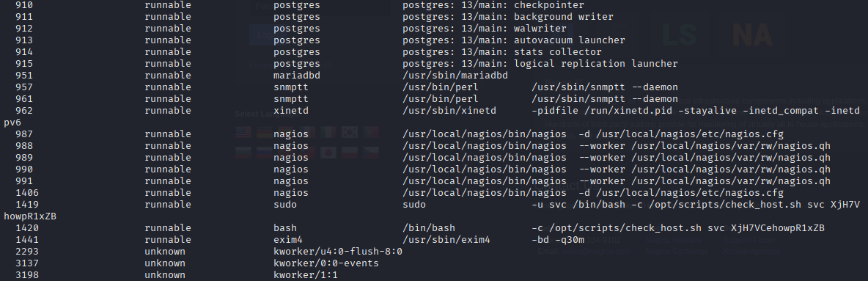Choose the South Korean flag language
This screenshot has width=868, height=281.
349,132
